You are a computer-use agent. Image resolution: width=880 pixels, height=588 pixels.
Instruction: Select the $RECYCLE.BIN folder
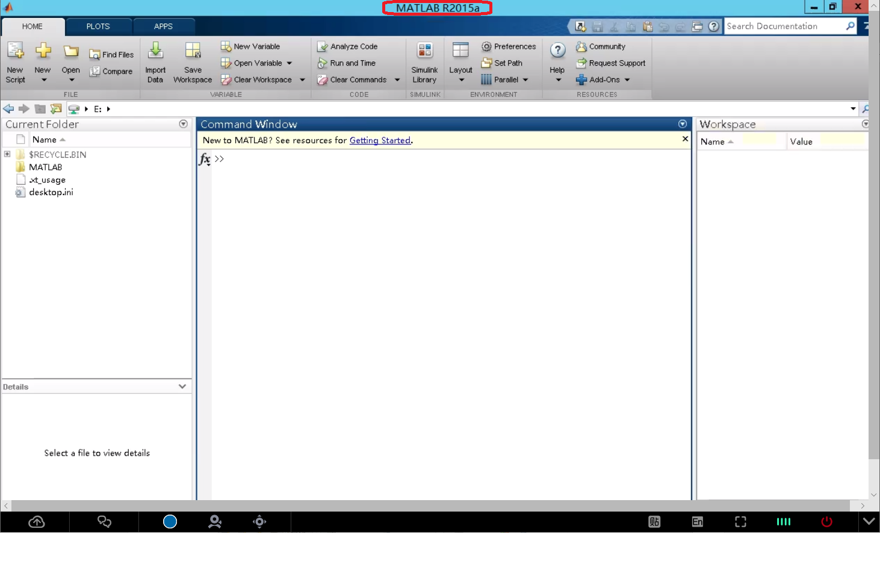point(58,155)
